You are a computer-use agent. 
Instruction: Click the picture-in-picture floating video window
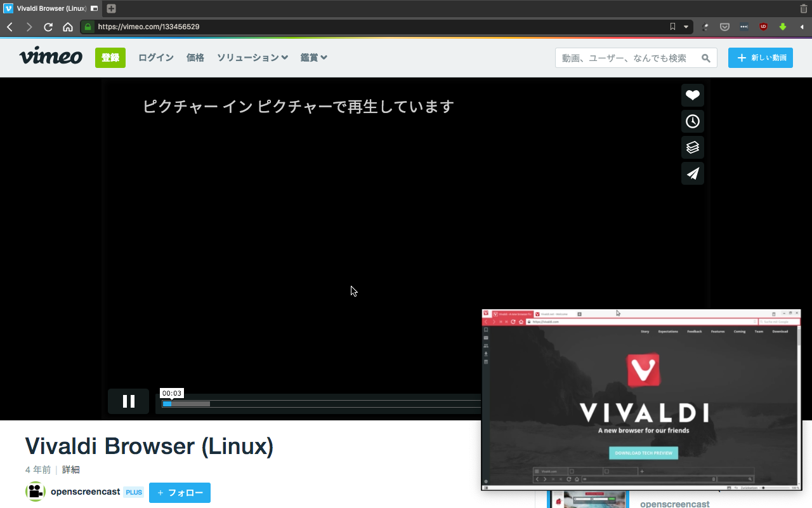(x=641, y=399)
